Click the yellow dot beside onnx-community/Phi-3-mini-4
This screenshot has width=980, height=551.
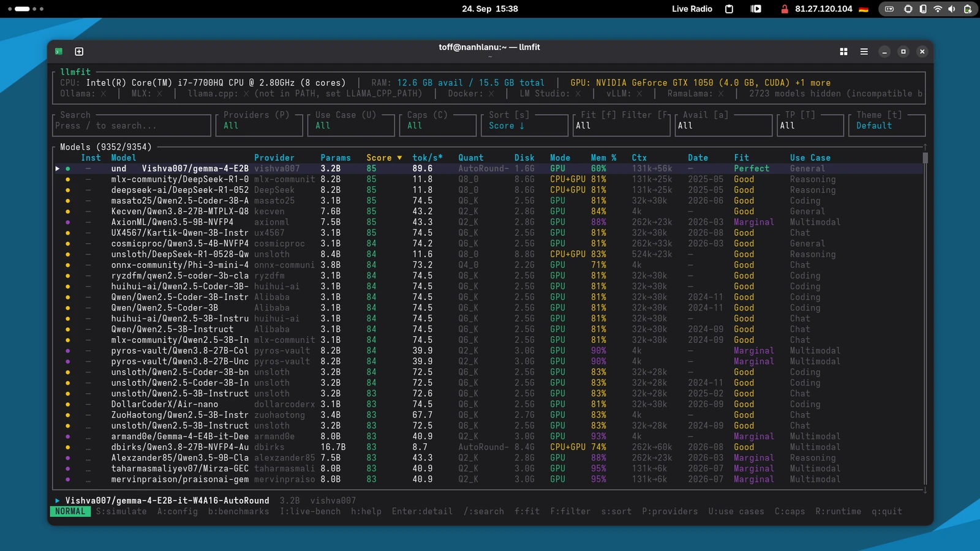(68, 265)
